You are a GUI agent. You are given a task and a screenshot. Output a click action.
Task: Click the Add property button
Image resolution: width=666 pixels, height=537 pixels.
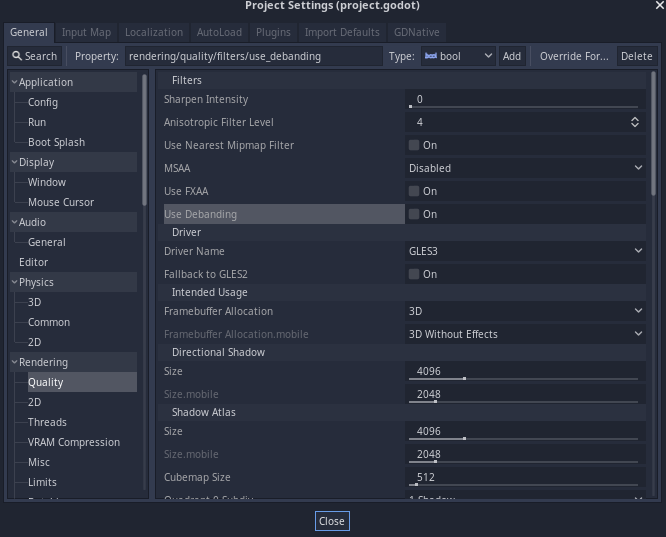tap(512, 57)
